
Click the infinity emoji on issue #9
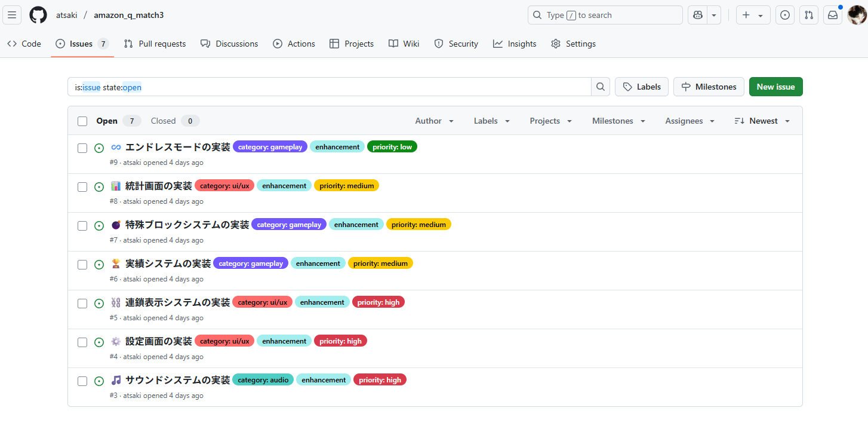(116, 147)
